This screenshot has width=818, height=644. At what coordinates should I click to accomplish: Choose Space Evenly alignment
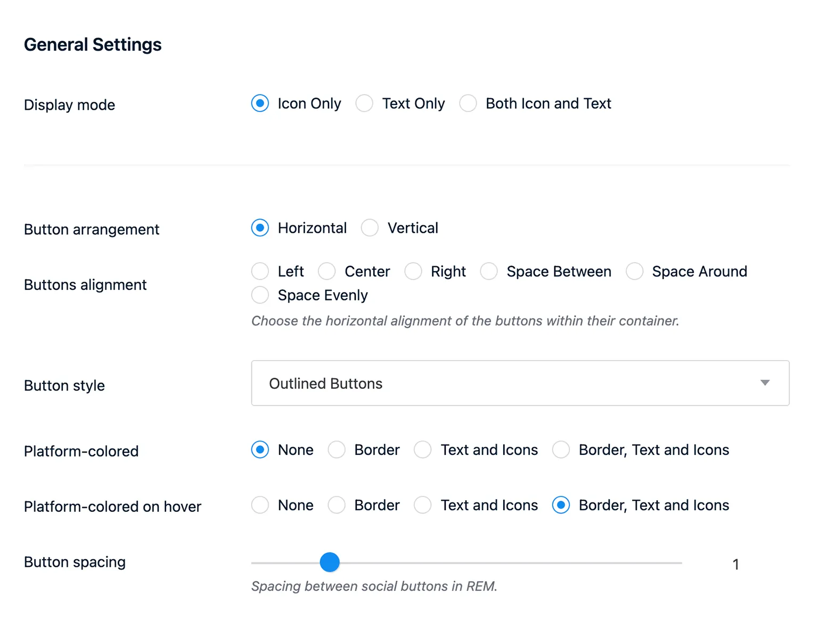[260, 295]
